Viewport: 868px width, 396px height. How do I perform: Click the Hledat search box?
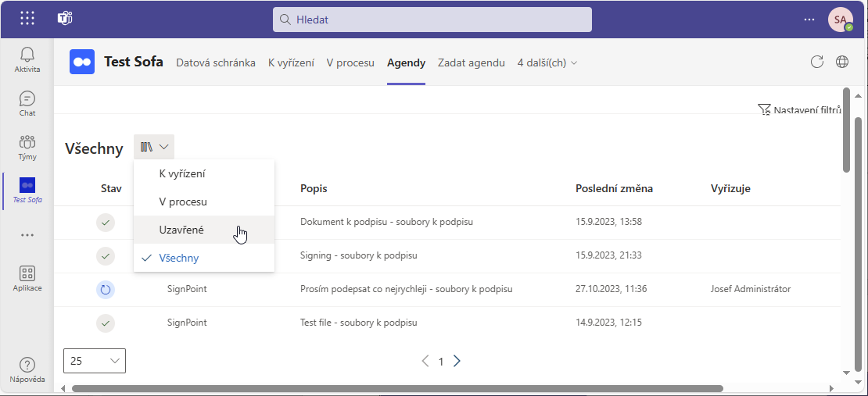432,20
